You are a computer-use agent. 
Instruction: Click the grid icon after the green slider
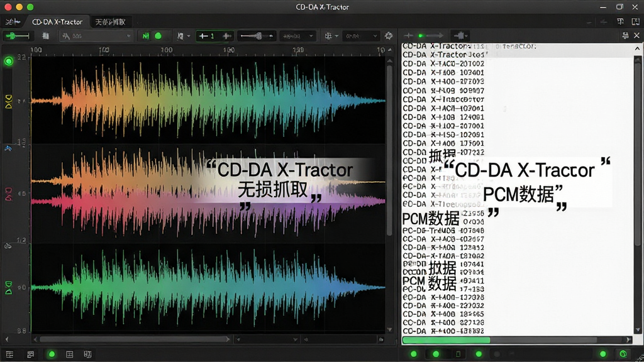(x=45, y=36)
